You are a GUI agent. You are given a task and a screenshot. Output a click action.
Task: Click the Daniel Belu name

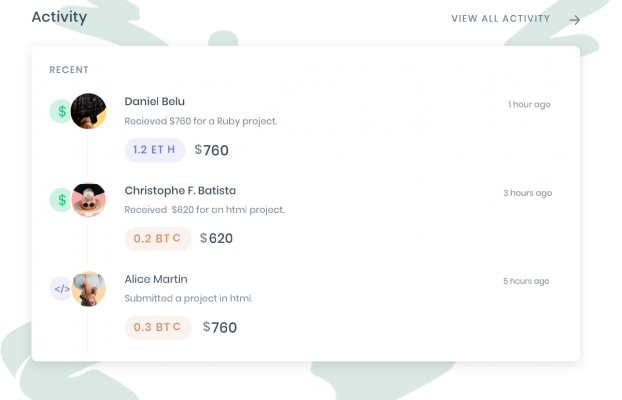pos(155,102)
